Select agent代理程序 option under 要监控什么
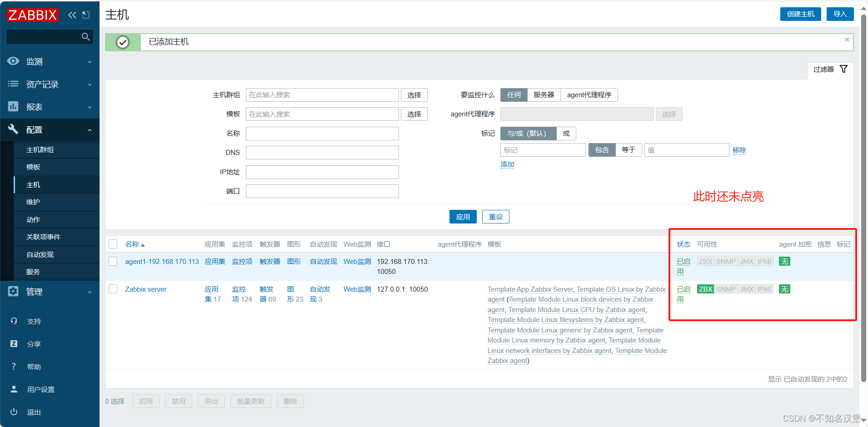Screen dimensions: 868x427 (589, 94)
